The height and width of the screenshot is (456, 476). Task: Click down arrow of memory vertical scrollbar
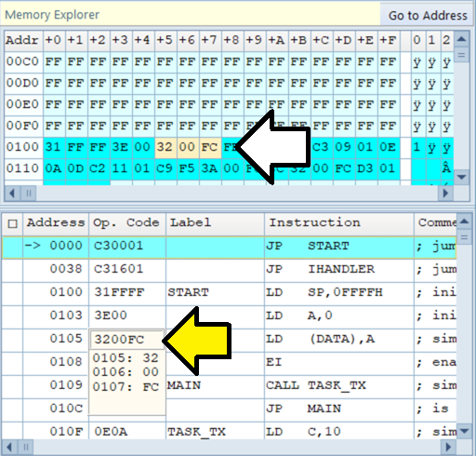[x=462, y=177]
